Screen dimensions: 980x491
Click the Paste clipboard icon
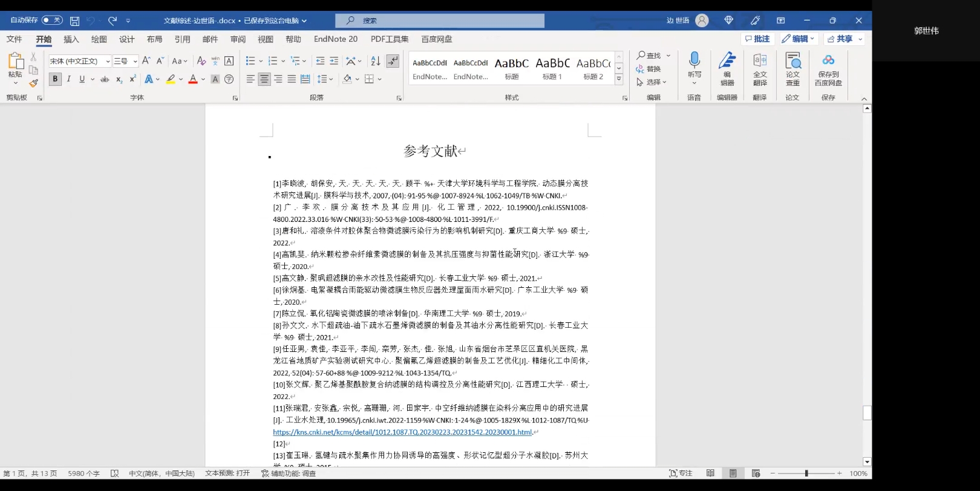coord(15,61)
